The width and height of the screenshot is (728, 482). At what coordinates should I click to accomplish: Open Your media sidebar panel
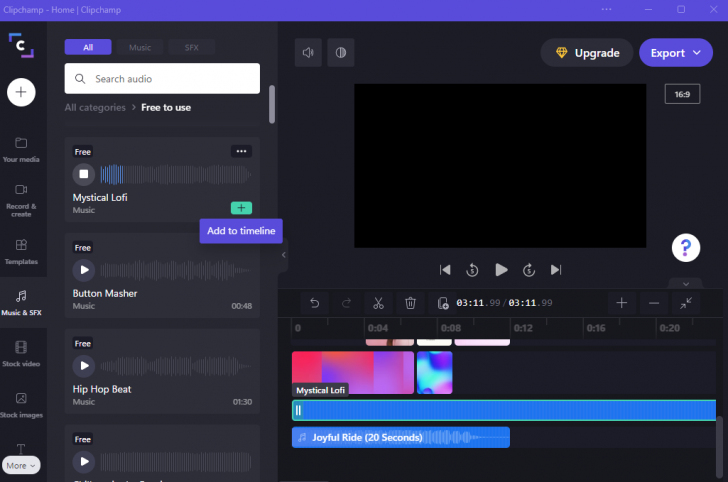tap(21, 150)
